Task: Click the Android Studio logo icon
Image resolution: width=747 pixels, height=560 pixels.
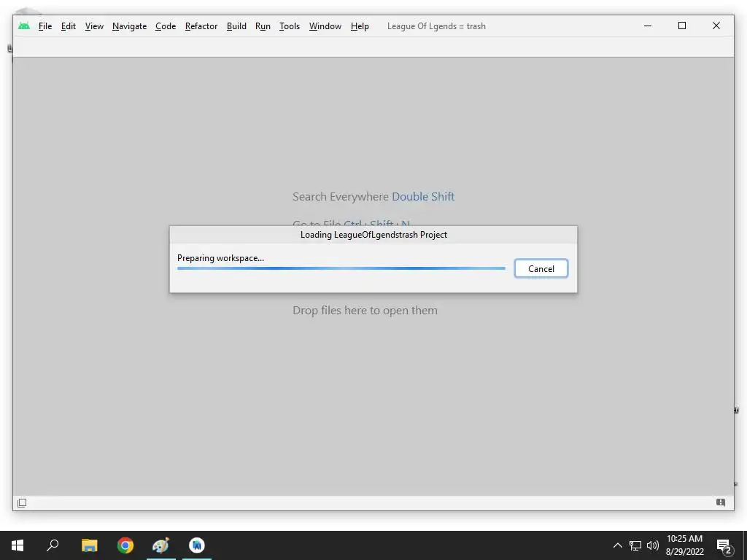Action: [x=24, y=26]
